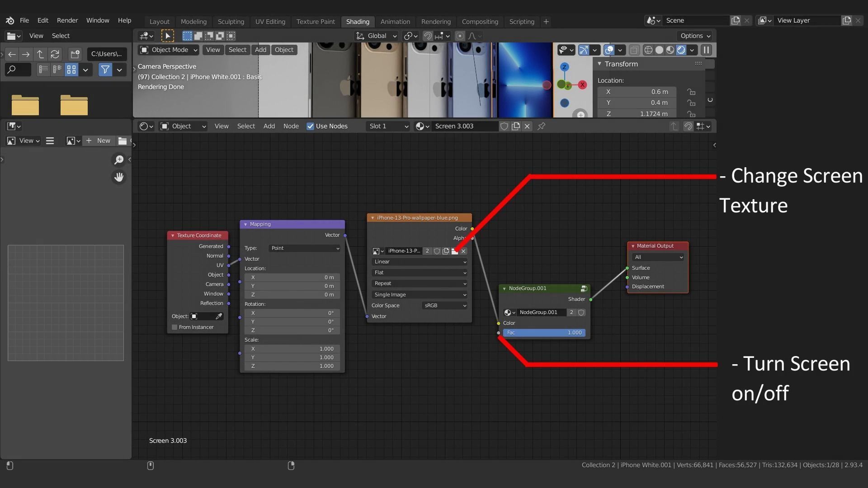Click the pin icon beside the material name

541,127
